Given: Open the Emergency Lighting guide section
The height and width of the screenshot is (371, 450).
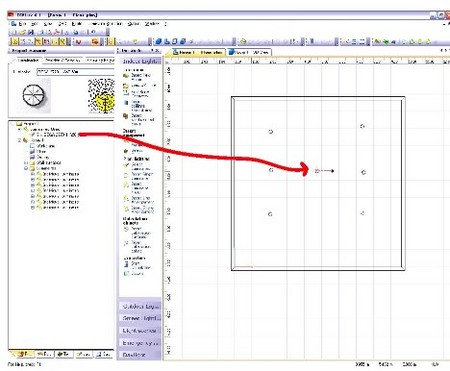Looking at the screenshot, I should (x=140, y=343).
